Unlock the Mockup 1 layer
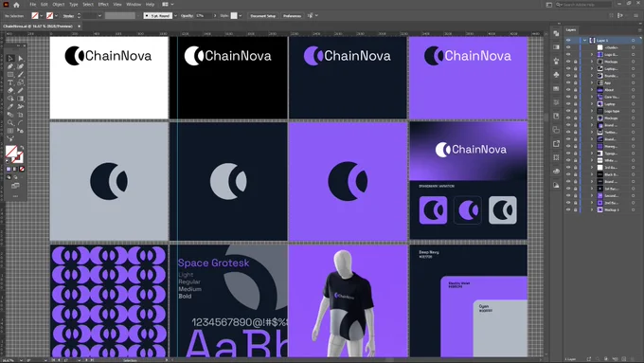644x363 pixels. pyautogui.click(x=576, y=209)
